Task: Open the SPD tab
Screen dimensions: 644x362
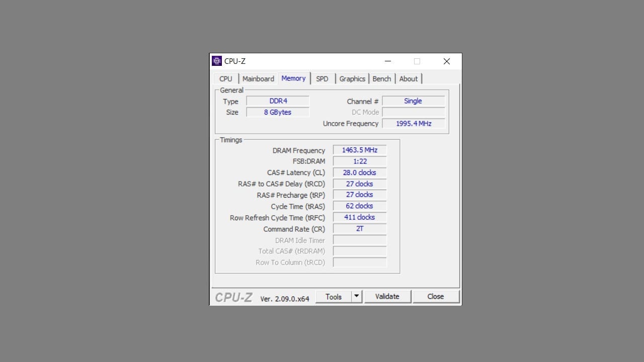Action: pyautogui.click(x=323, y=78)
